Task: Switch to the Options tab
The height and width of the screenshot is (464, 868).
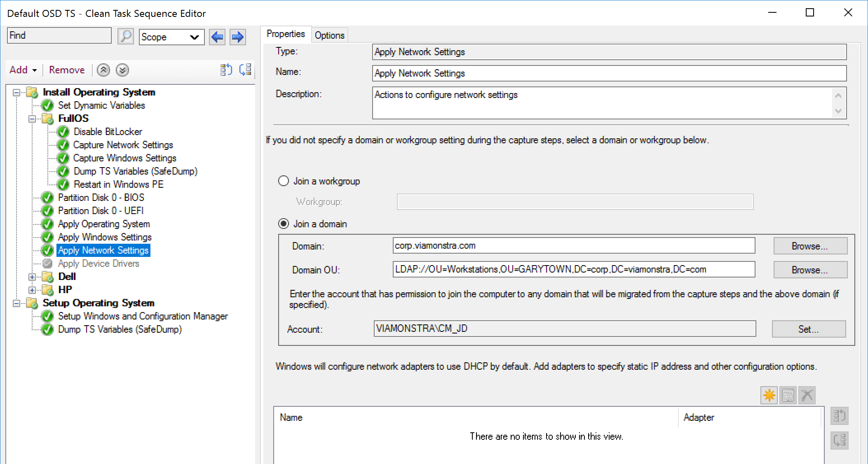Action: click(x=329, y=35)
